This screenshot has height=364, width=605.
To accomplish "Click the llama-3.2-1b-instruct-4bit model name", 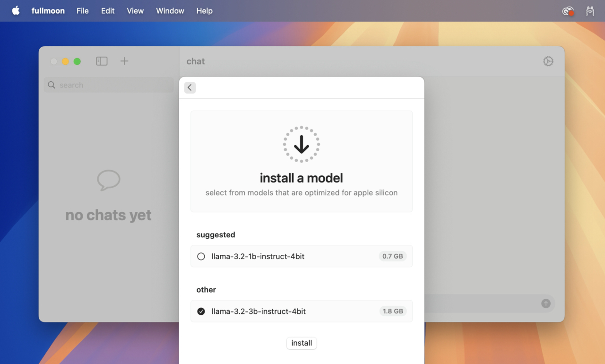I will [258, 256].
